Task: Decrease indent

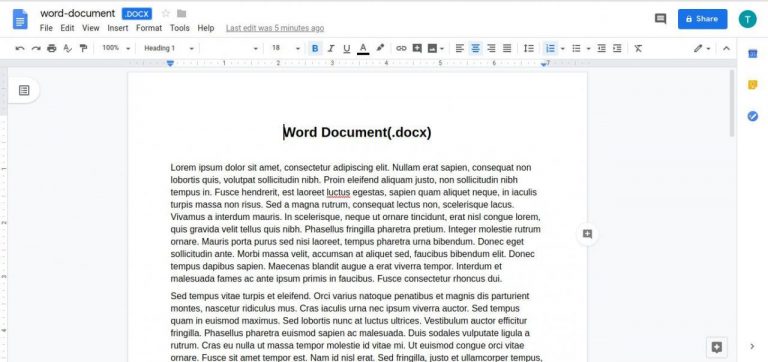Action: pyautogui.click(x=601, y=48)
